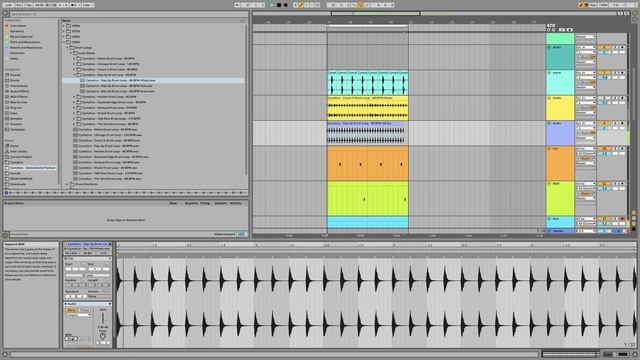
Task: Open the Instruments category in browser
Action: pyautogui.click(x=19, y=86)
